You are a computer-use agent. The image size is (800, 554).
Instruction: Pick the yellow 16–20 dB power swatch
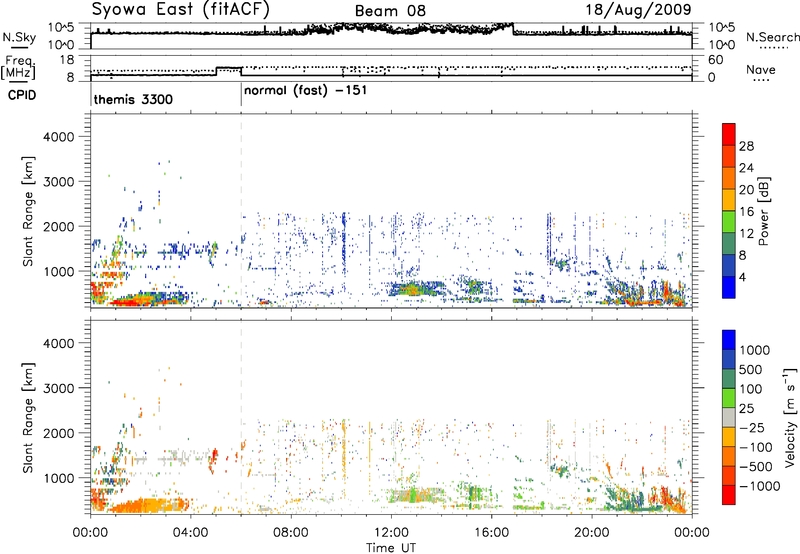tap(729, 200)
